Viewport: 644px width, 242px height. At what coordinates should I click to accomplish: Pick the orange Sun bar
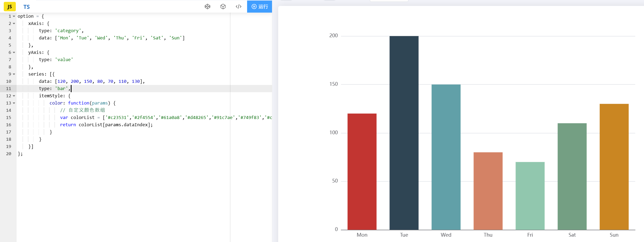[614, 167]
